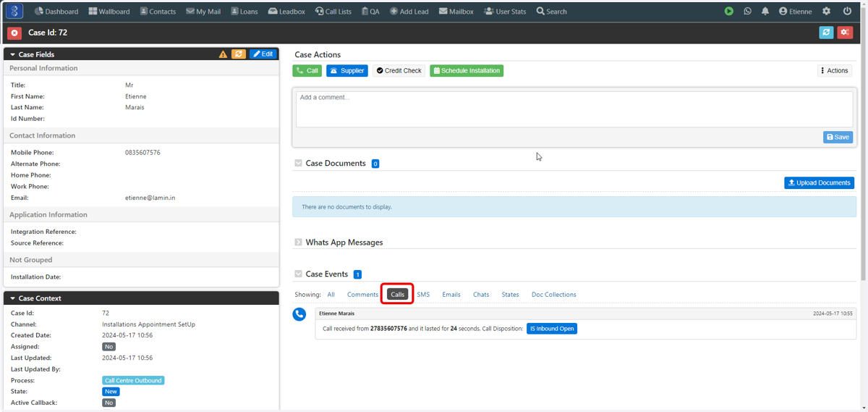This screenshot has width=868, height=412.
Task: Click the page vertical scrollbar
Action: [864, 145]
